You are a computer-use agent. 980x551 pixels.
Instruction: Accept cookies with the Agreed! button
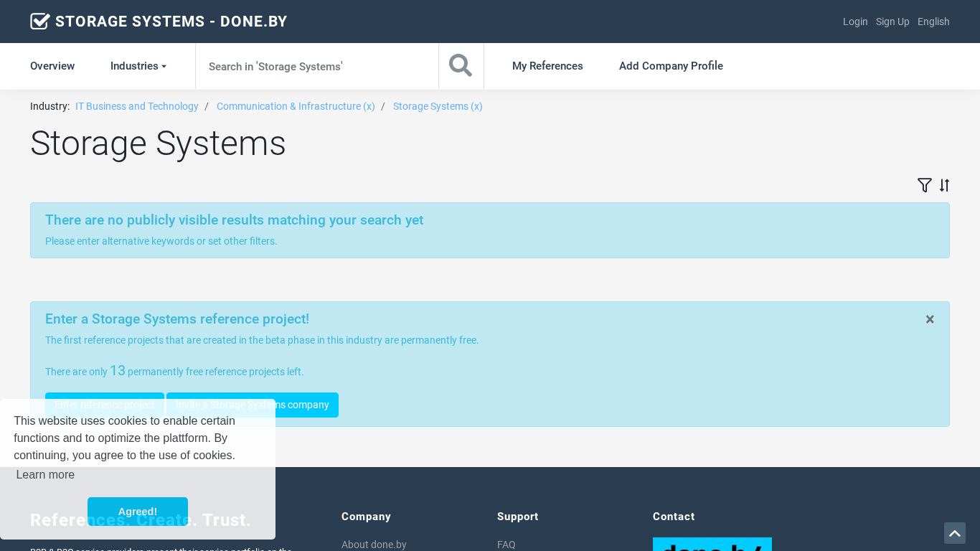(138, 512)
